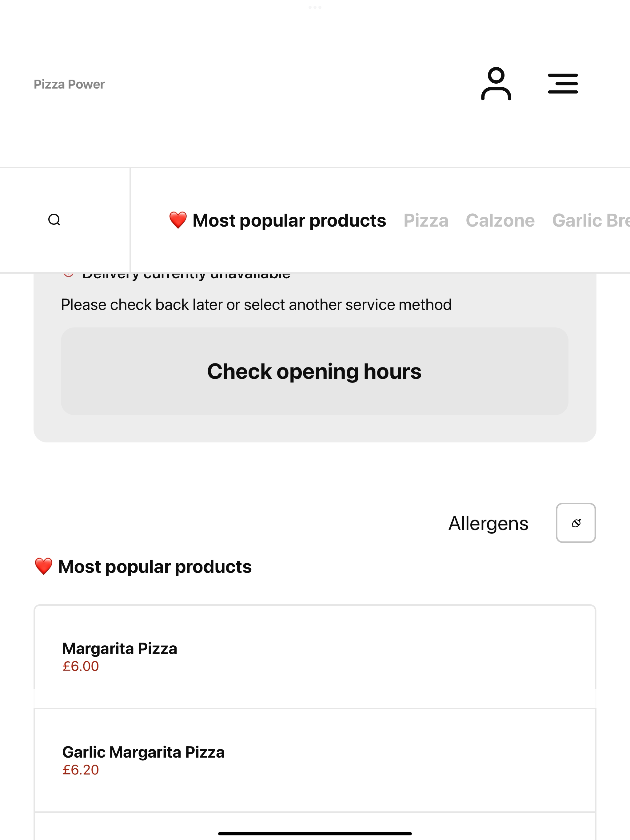
Task: Click the Check opening hours button
Action: coord(315,371)
